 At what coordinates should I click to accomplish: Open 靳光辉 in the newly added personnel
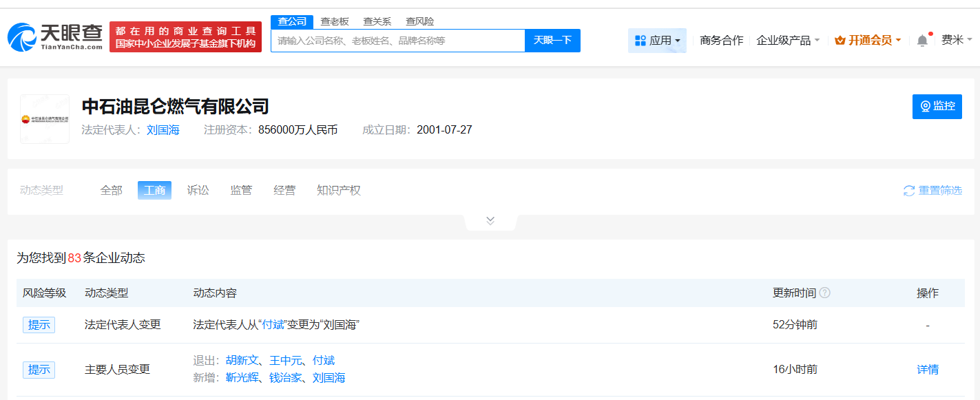point(242,377)
